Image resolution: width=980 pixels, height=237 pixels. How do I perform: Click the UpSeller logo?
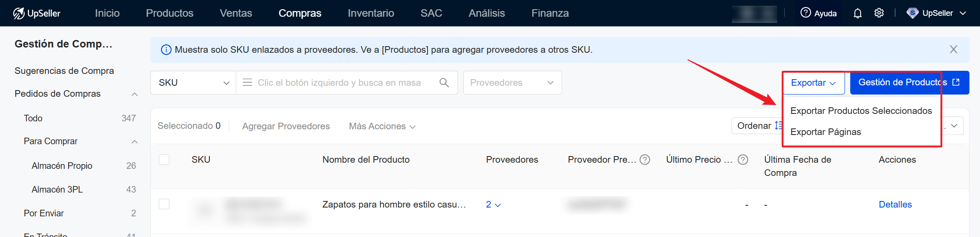click(x=37, y=13)
